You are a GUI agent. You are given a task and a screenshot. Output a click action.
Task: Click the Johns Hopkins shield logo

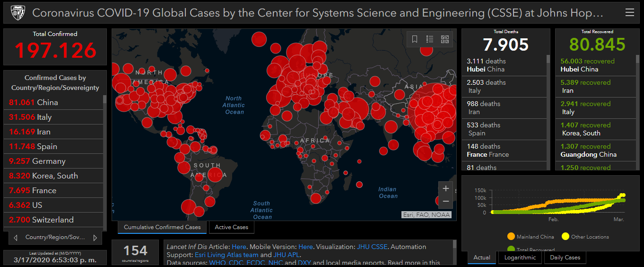pyautogui.click(x=17, y=13)
